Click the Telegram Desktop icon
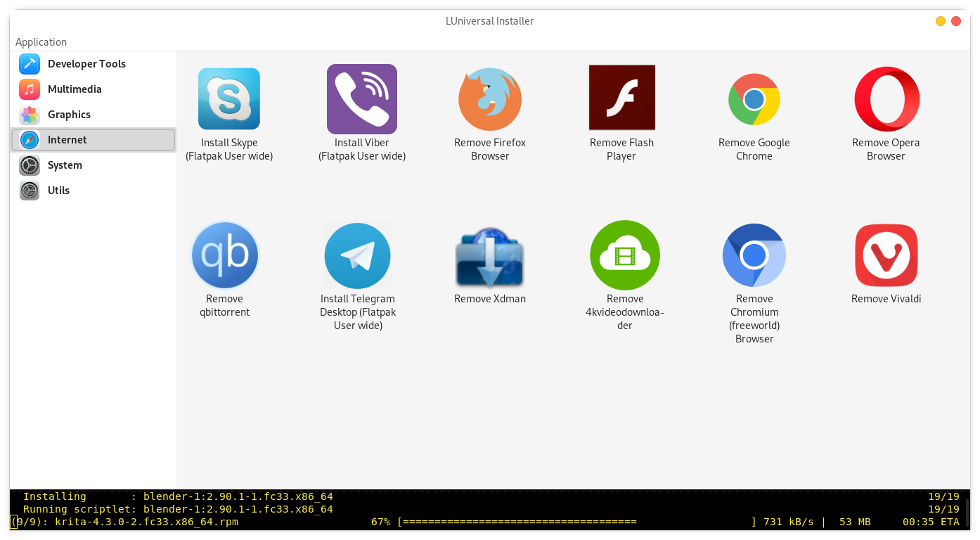 click(357, 256)
